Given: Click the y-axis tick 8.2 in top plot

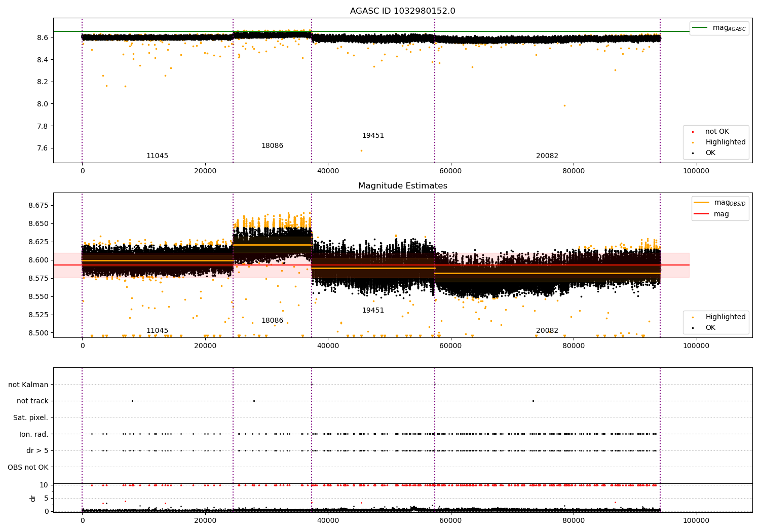Looking at the screenshot, I should point(42,82).
